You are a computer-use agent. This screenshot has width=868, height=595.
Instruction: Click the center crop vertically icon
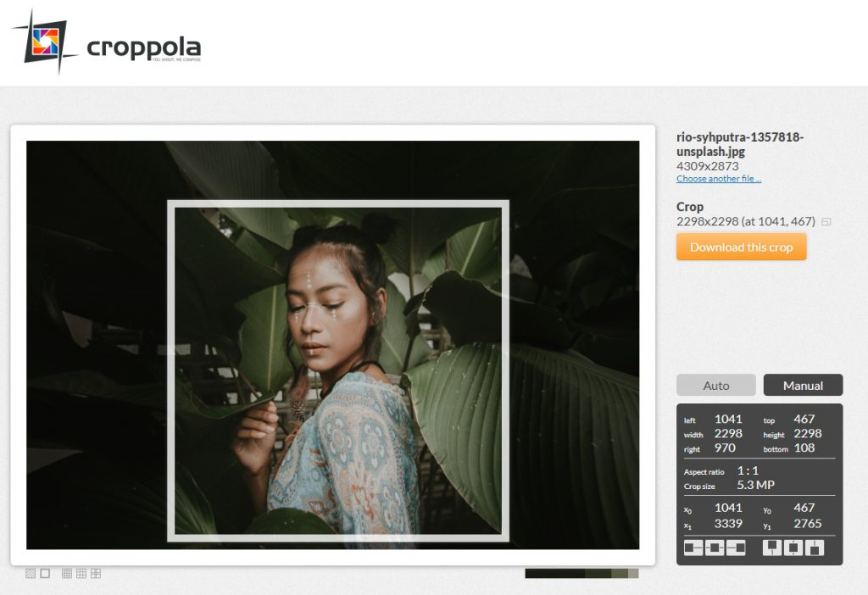(x=793, y=548)
